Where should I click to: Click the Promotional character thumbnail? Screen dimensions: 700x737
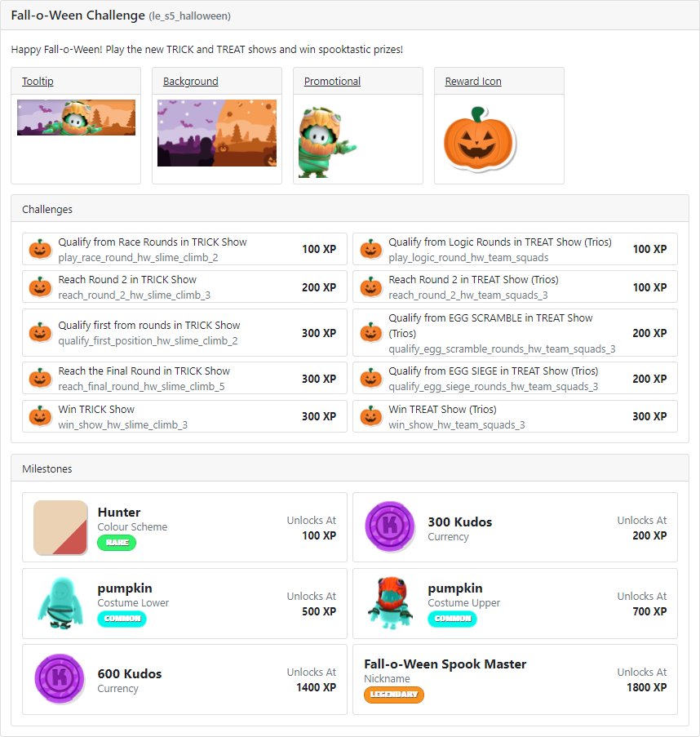pyautogui.click(x=327, y=142)
